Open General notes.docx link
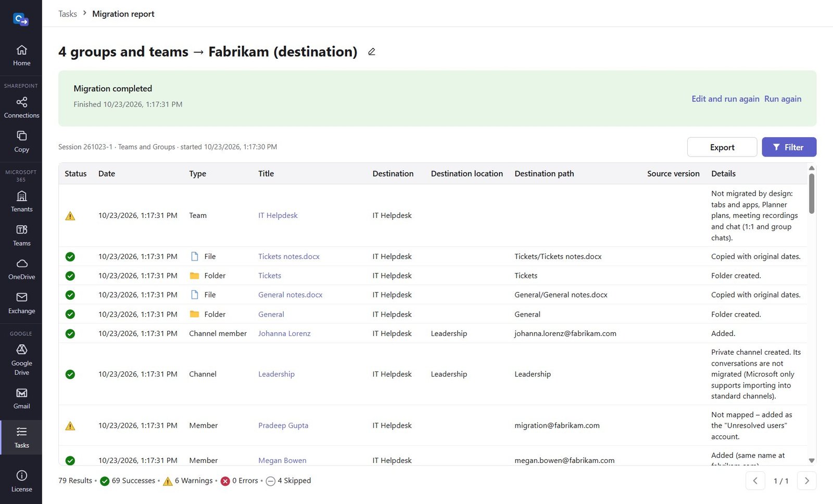 pyautogui.click(x=291, y=295)
